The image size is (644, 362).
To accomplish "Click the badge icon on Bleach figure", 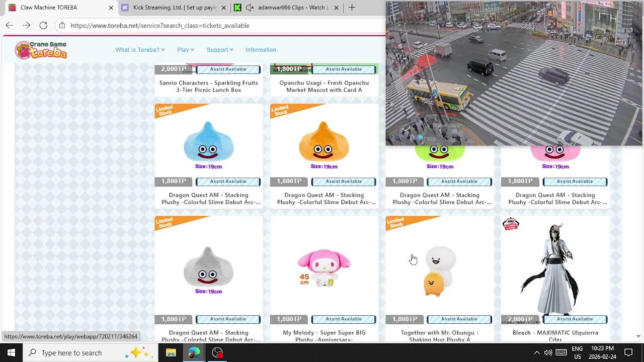I will [x=511, y=224].
